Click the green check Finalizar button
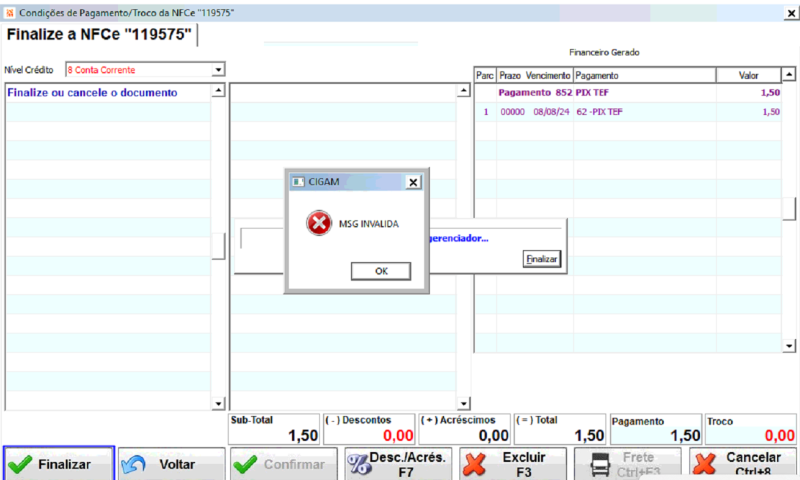The image size is (800, 480). point(59,464)
